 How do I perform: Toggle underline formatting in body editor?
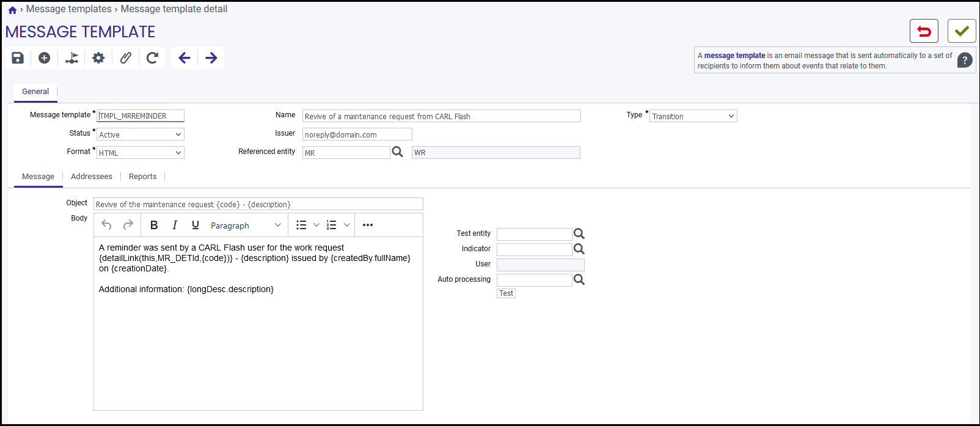click(x=196, y=225)
